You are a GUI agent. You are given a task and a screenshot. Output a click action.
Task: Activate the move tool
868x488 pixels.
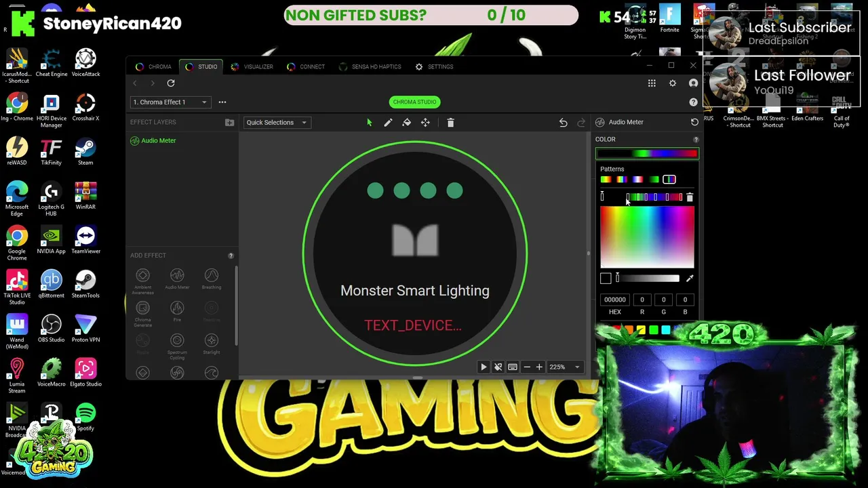pos(425,123)
